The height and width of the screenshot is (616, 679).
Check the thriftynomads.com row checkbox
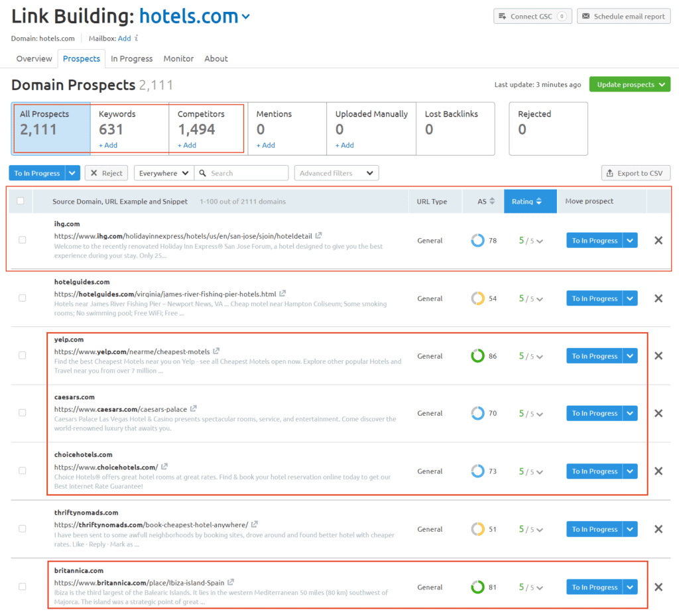[22, 528]
